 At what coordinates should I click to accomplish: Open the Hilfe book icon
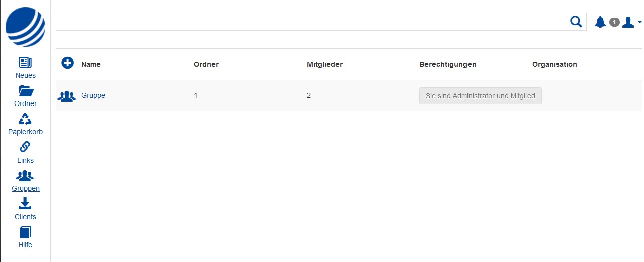point(25,232)
